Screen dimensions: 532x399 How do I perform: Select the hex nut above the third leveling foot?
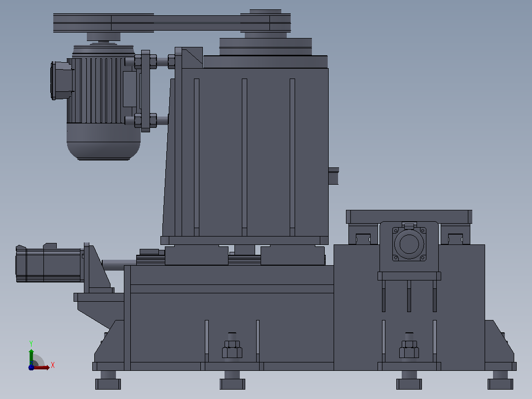[x=409, y=350]
